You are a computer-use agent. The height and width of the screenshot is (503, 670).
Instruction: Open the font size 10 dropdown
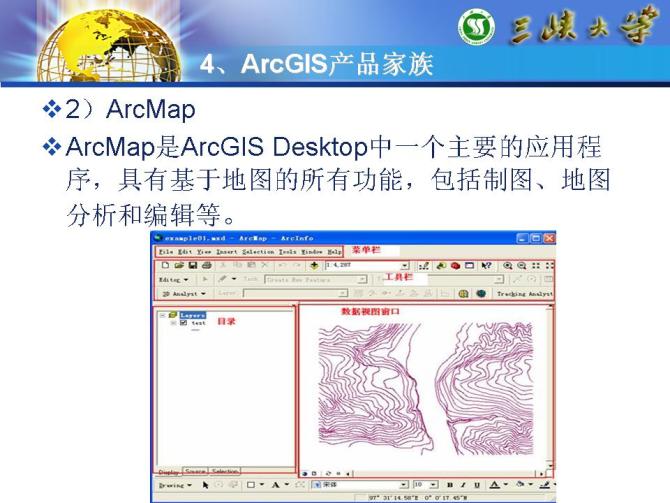coord(433,485)
